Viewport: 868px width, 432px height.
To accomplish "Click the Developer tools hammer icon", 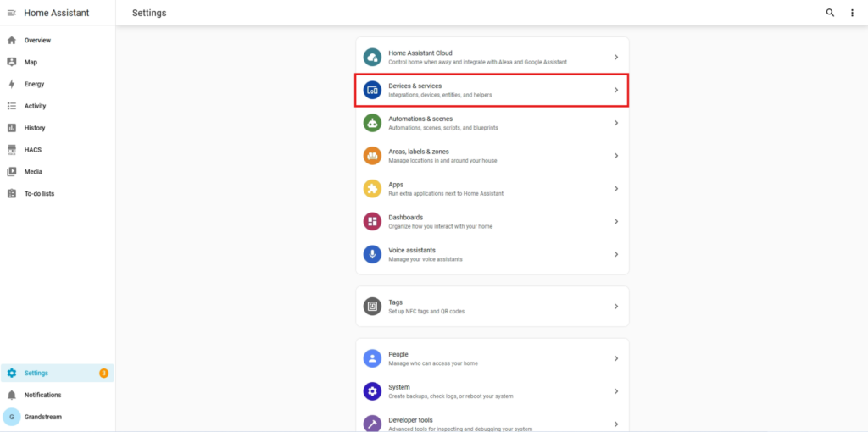I will (373, 424).
